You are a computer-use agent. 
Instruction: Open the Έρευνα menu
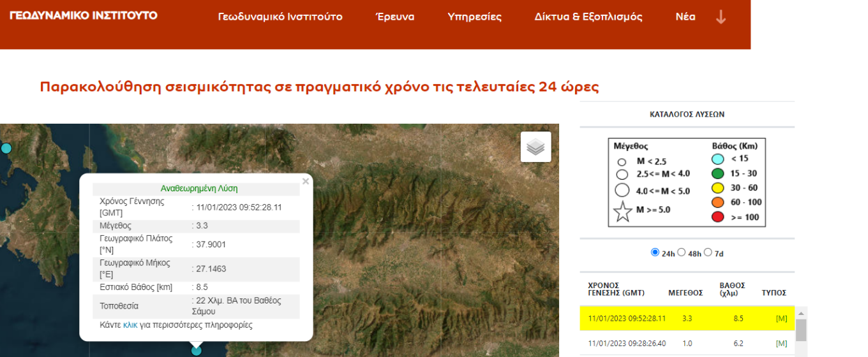394,17
